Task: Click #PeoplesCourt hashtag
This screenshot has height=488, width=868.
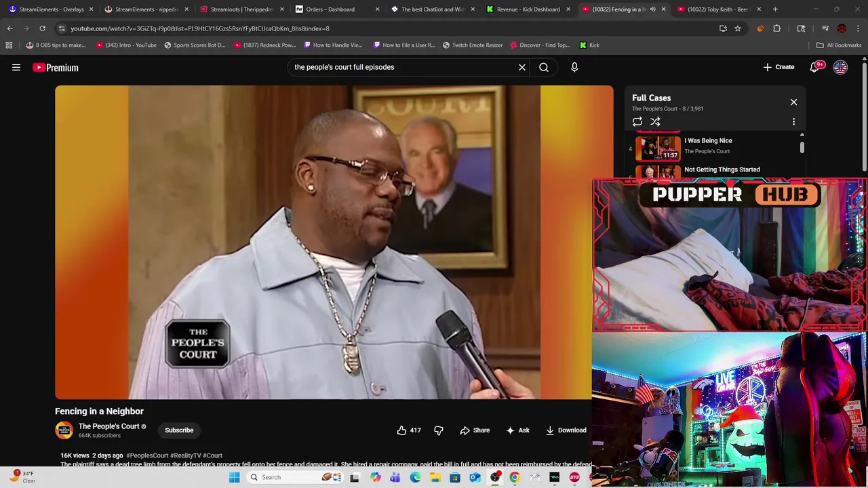Action: 147,455
